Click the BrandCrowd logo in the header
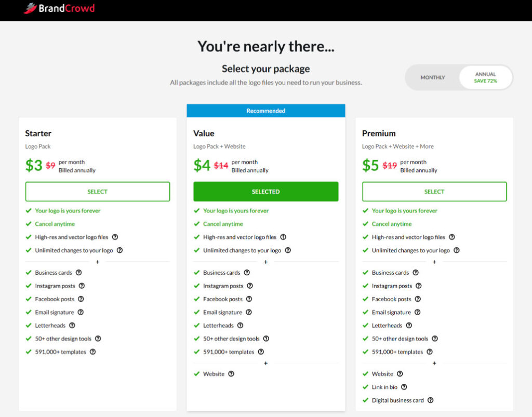532x417 pixels. [x=59, y=8]
